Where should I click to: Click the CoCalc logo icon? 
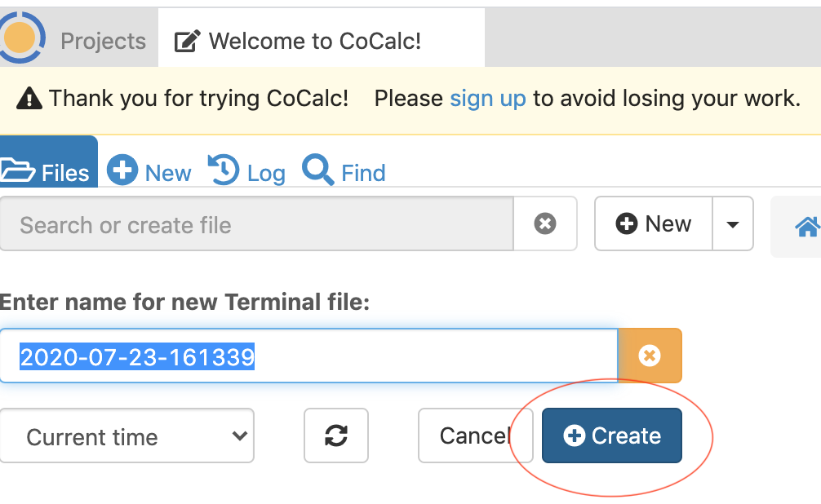21,38
